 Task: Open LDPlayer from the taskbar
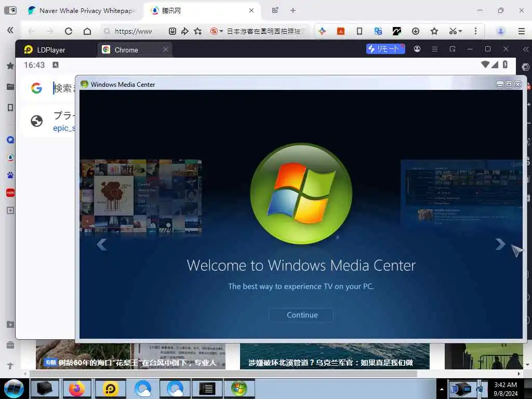[x=110, y=389]
